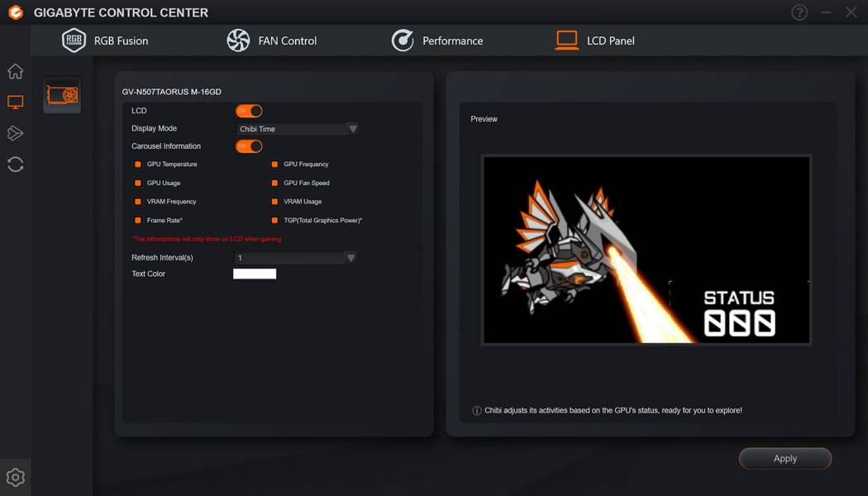
Task: Uncheck VRAM Usage checkbox
Action: click(274, 202)
